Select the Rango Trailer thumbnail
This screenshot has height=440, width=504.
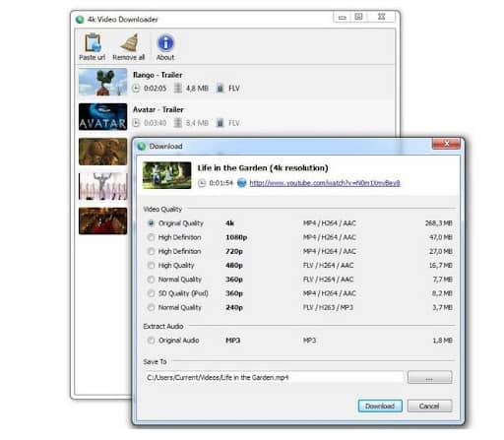click(102, 82)
